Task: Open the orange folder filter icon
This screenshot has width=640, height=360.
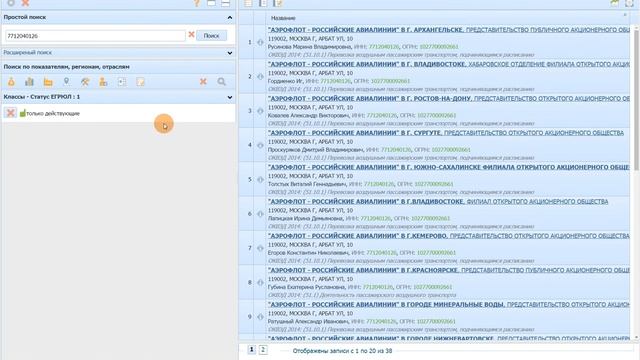Action: (x=48, y=82)
